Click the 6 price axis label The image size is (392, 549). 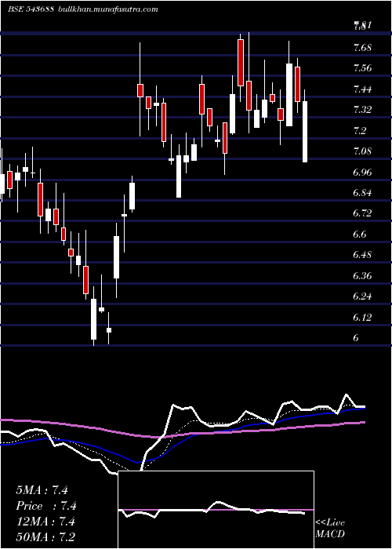click(x=356, y=338)
